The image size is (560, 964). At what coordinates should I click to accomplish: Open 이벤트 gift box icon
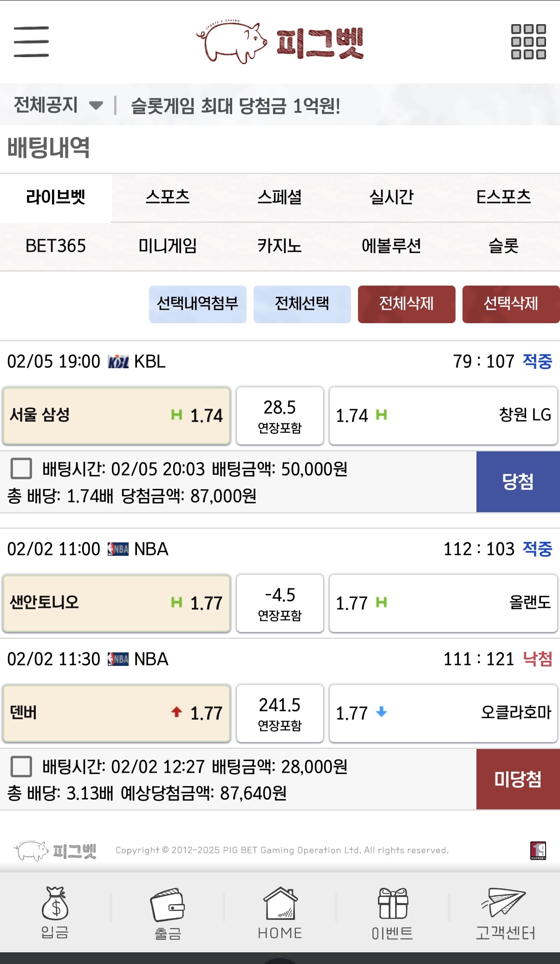pos(392,903)
